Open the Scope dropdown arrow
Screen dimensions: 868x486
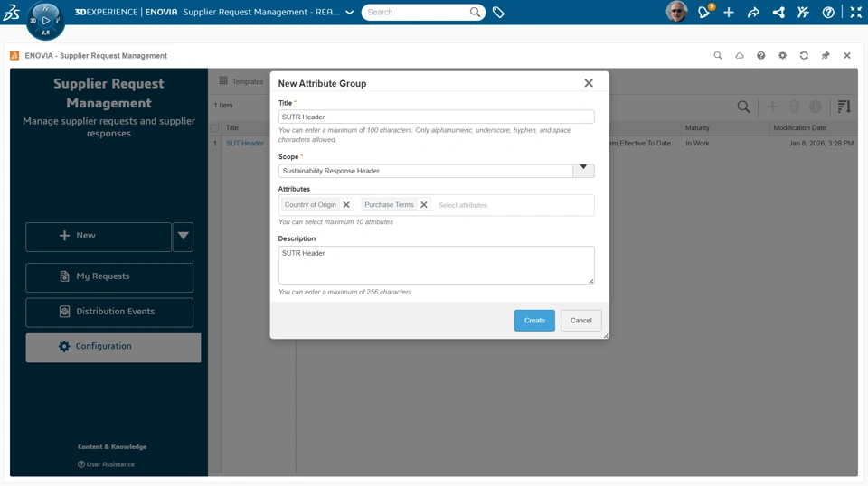pyautogui.click(x=583, y=171)
